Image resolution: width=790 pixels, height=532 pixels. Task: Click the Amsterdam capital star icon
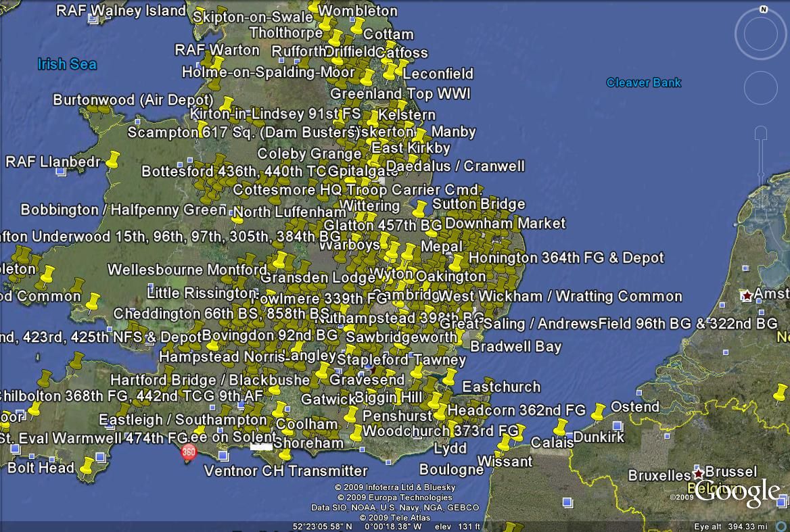747,295
